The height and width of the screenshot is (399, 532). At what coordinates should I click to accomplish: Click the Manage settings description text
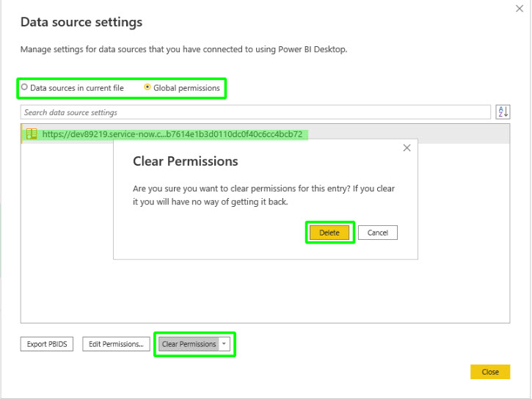point(183,50)
